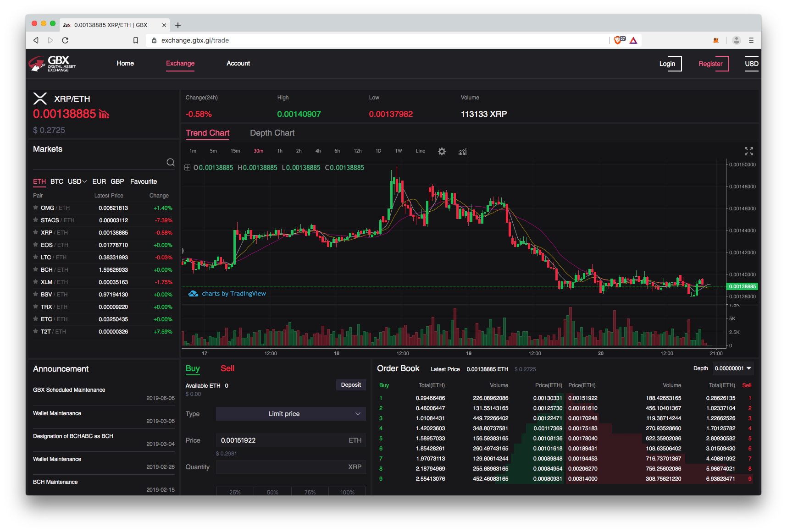
Task: Switch chart to Line mode
Action: pos(421,151)
